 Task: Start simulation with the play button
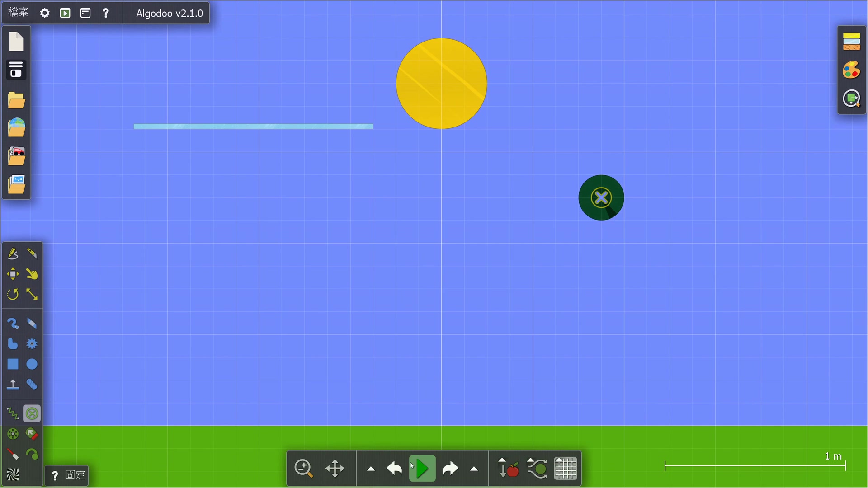click(422, 469)
